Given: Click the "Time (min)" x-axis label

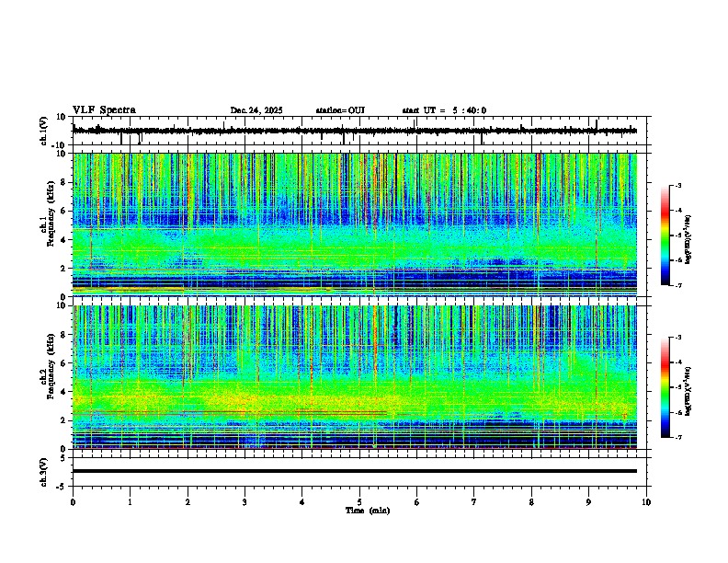Looking at the screenshot, I should pyautogui.click(x=368, y=511).
